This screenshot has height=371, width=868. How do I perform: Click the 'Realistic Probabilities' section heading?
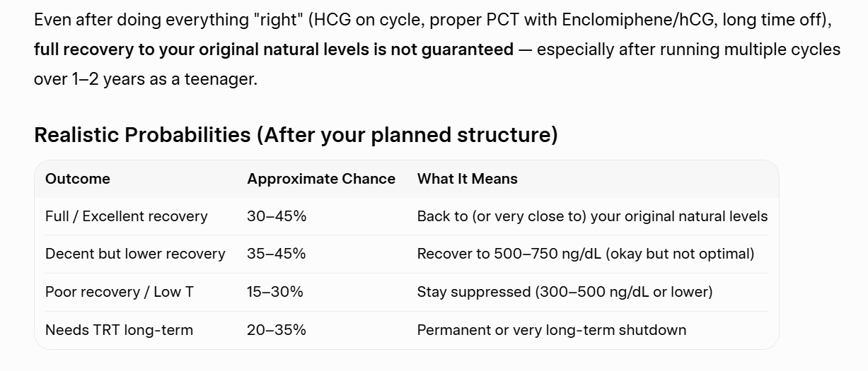(296, 135)
